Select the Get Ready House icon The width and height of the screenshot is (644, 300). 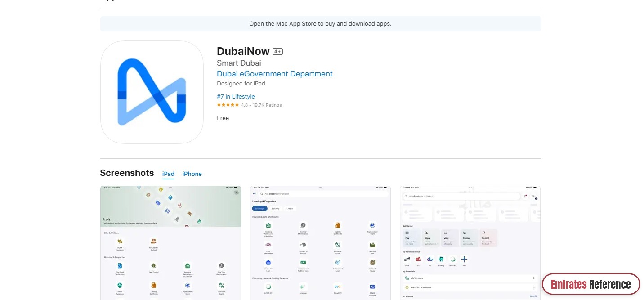coord(372,263)
